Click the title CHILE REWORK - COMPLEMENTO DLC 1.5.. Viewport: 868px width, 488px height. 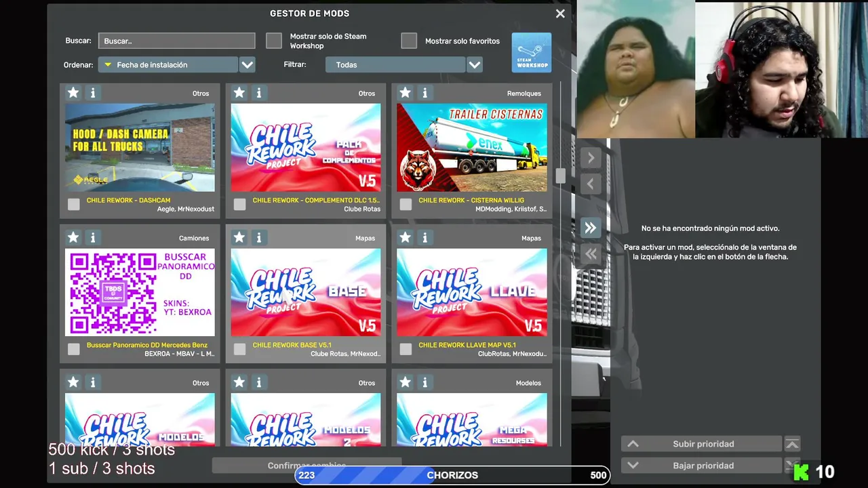point(316,200)
